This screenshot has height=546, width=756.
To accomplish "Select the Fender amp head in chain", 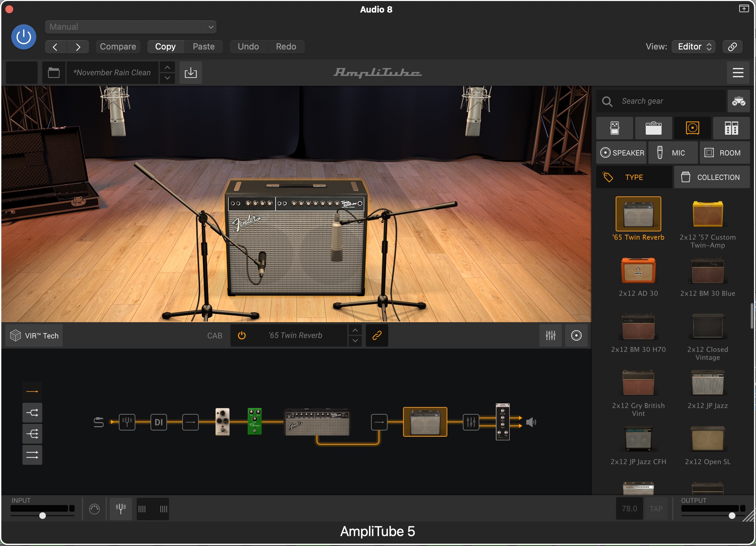I will 317,423.
